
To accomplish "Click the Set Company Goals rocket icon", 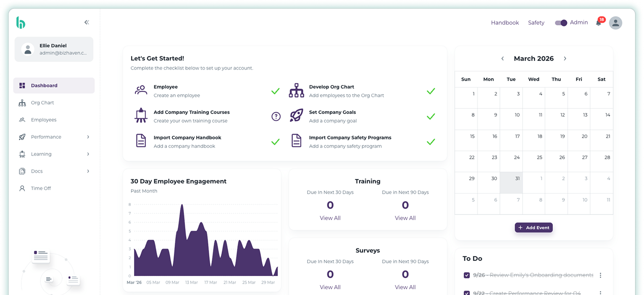I will click(296, 116).
